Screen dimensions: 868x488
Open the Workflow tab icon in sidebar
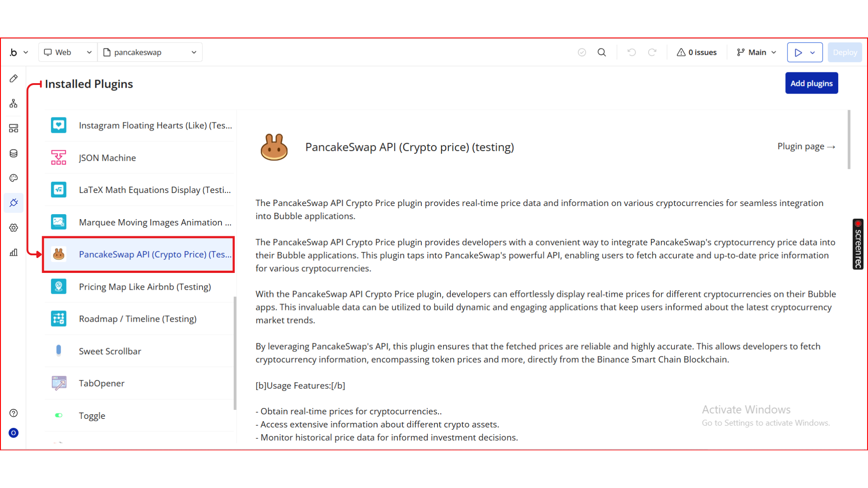click(x=14, y=103)
